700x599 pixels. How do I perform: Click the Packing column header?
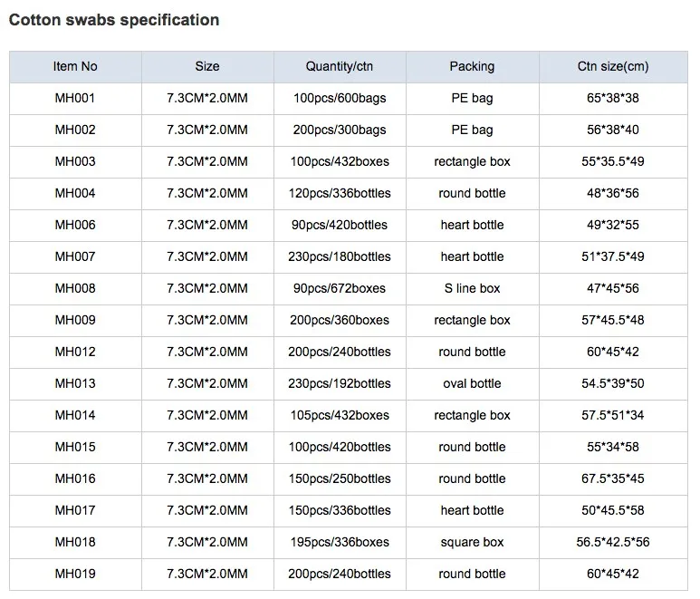click(x=472, y=66)
